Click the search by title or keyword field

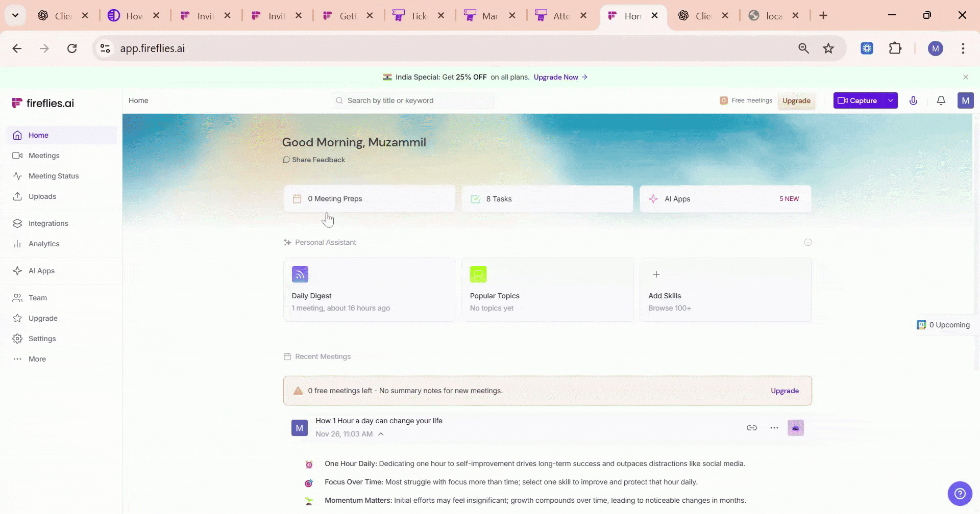pos(411,100)
